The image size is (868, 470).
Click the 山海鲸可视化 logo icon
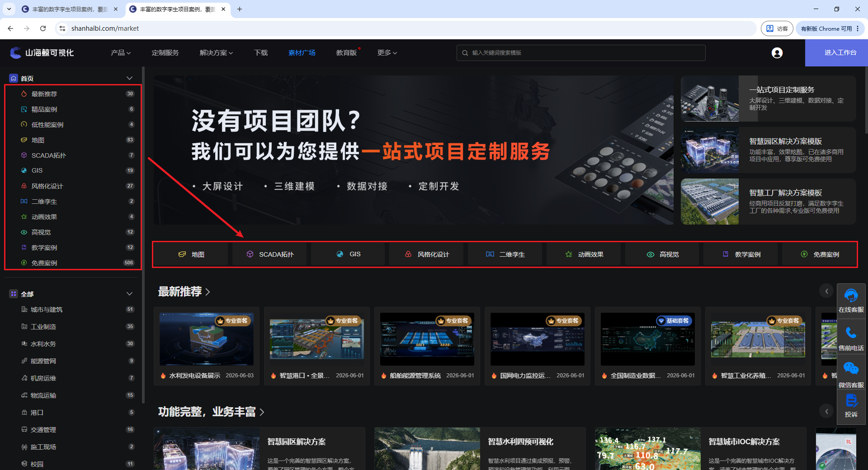click(x=16, y=53)
